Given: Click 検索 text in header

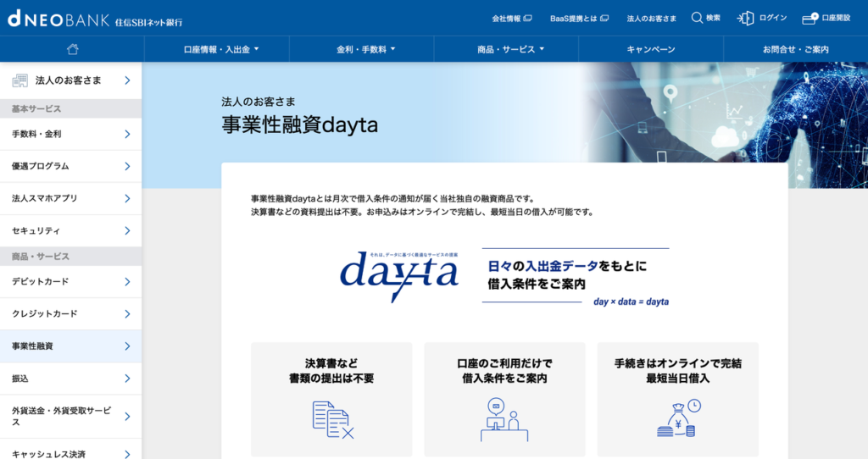Looking at the screenshot, I should pos(713,18).
